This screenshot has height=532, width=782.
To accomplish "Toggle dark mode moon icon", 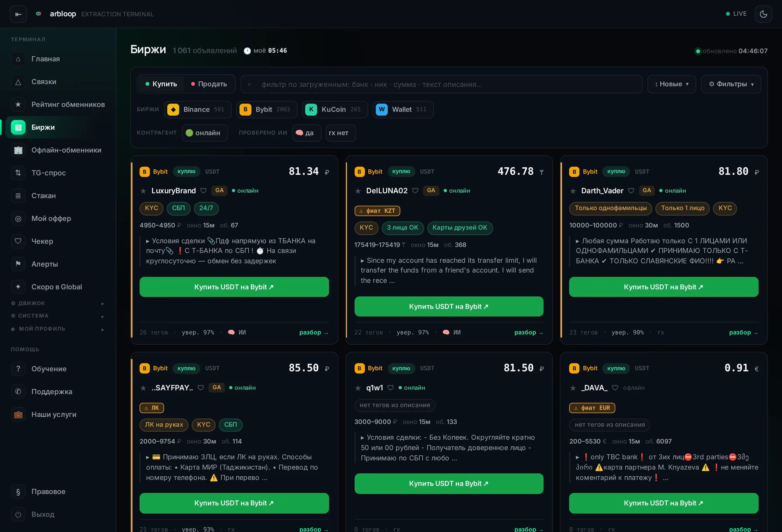I will point(763,14).
